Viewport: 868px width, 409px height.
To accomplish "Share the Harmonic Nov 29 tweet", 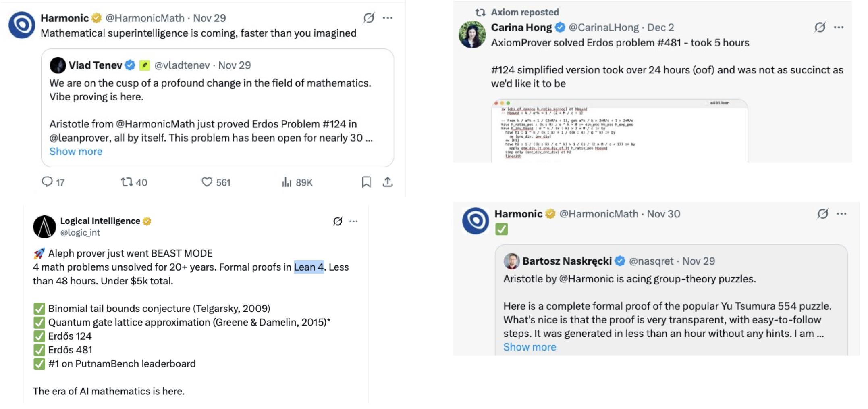I will (388, 182).
